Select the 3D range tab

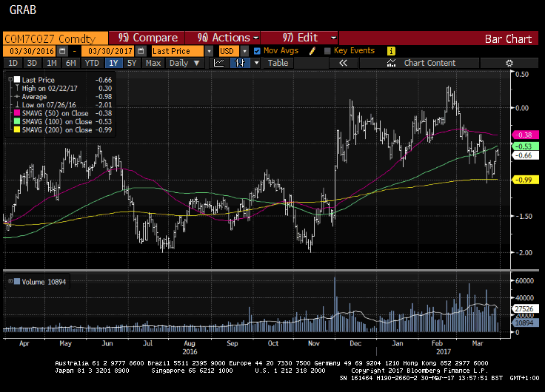pos(32,63)
